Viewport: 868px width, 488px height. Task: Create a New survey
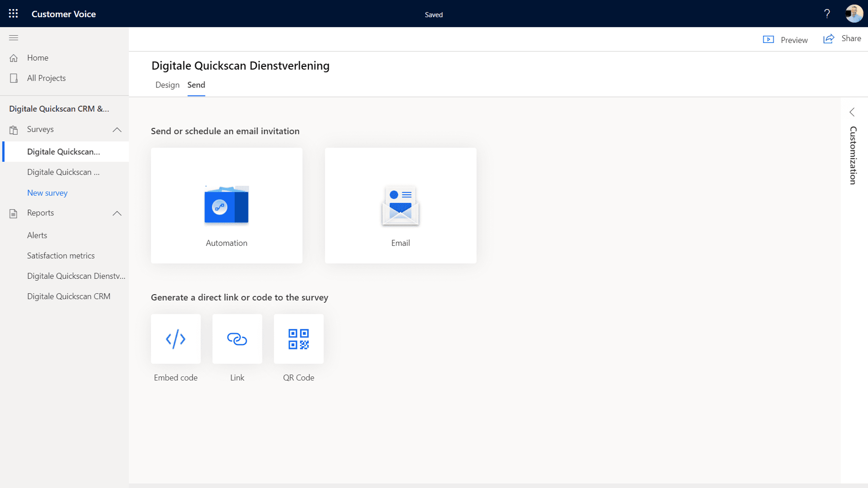tap(47, 193)
